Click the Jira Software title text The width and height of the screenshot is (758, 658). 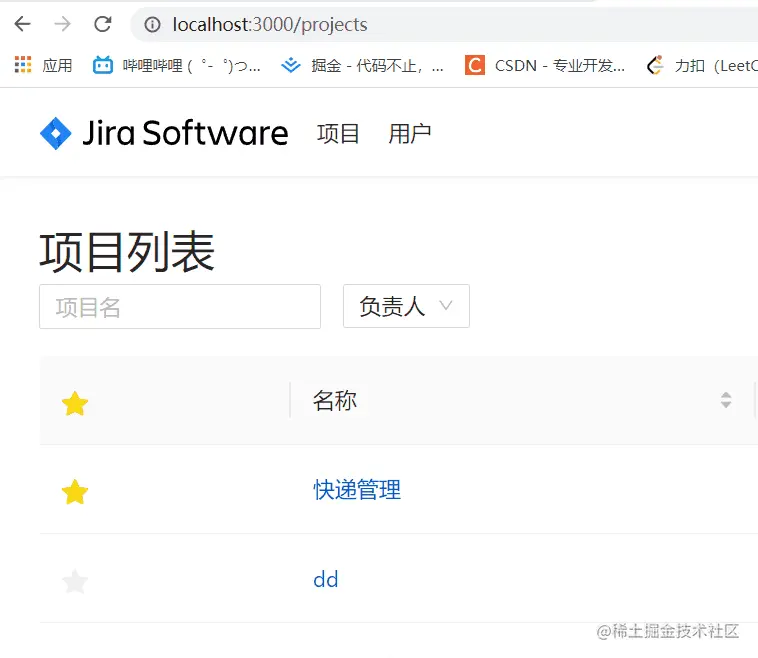coord(185,133)
